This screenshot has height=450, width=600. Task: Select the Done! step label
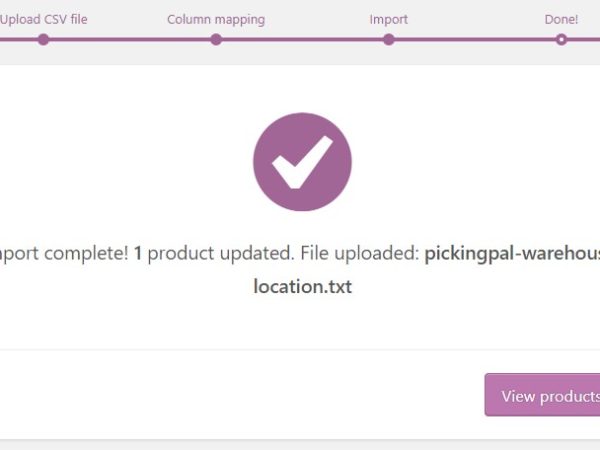point(562,19)
